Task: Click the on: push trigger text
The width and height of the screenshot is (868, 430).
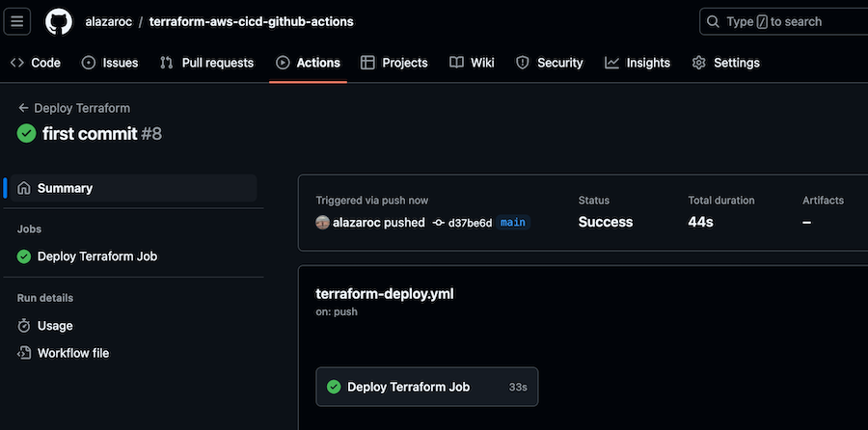Action: 337,311
